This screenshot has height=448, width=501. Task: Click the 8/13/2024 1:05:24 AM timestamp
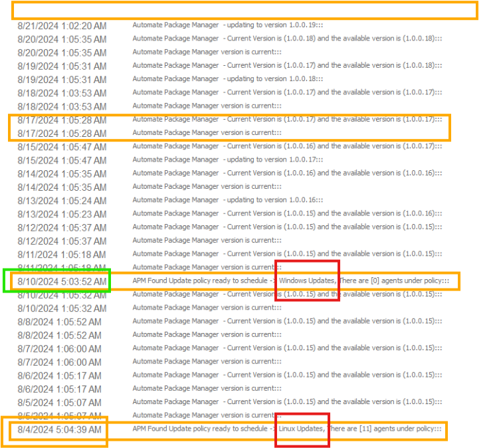[62, 201]
